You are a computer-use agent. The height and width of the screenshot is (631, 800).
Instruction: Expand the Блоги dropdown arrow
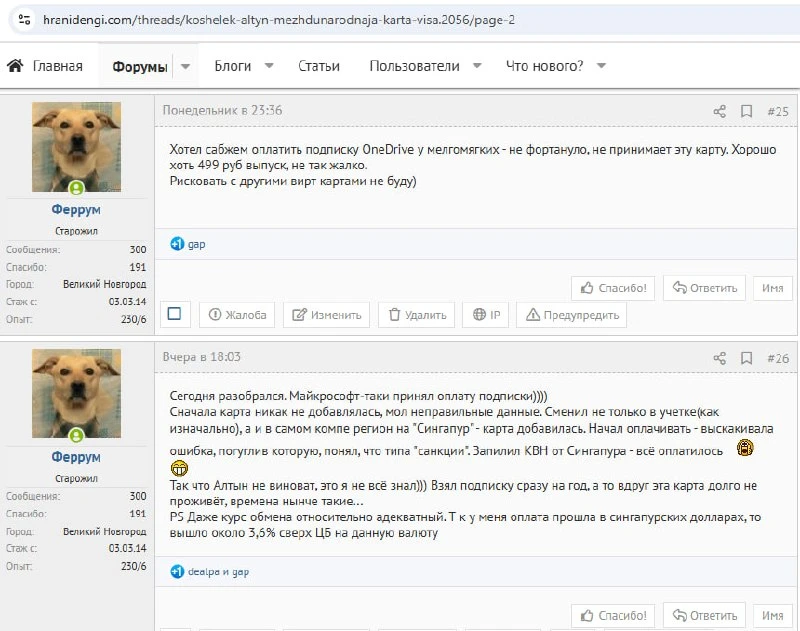(x=269, y=66)
